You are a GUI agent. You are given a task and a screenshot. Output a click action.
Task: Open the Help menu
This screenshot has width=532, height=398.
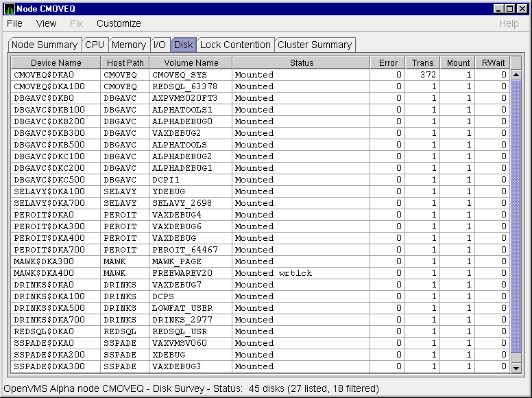(x=509, y=23)
